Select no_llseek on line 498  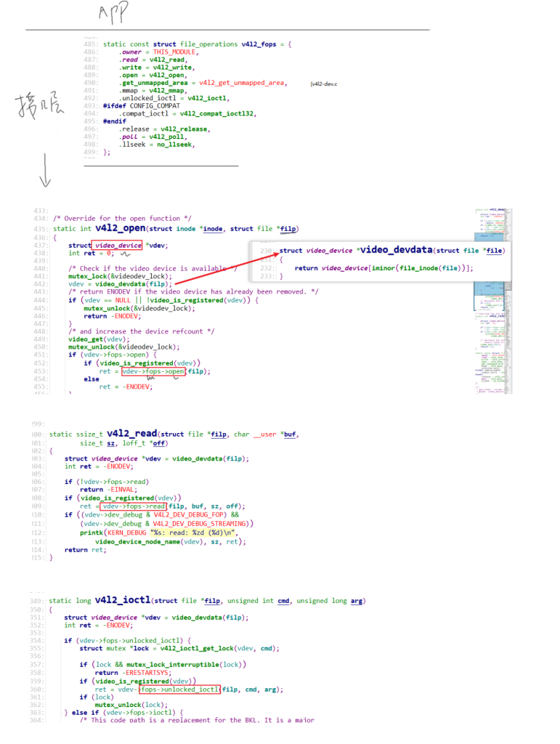tap(174, 145)
